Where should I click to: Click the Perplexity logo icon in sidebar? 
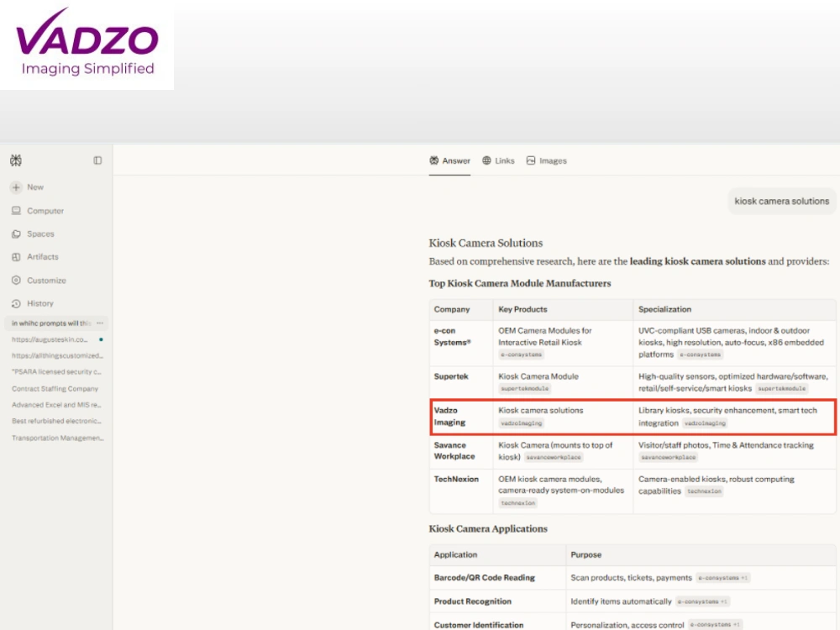click(x=16, y=160)
